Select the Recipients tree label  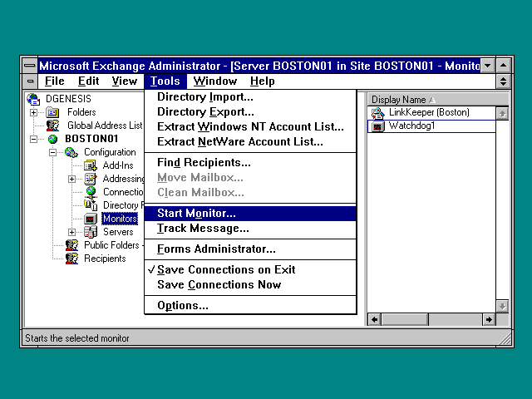[x=105, y=259]
